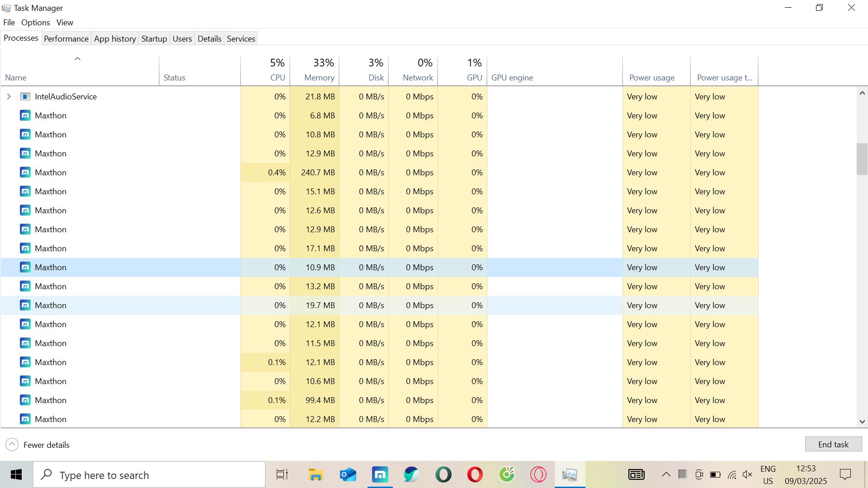Open the pink Opera GX taskbar icon

[538, 474]
